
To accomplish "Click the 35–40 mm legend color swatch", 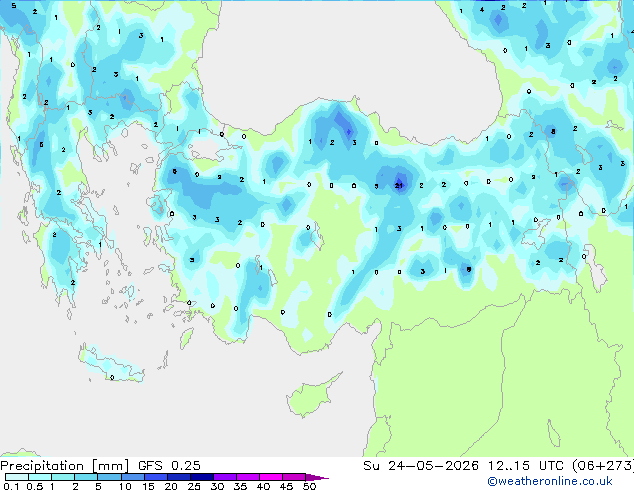I will tap(247, 477).
